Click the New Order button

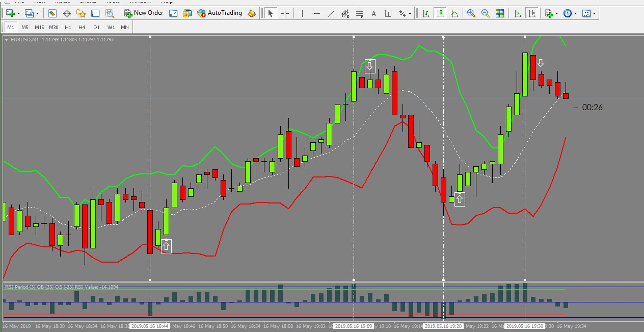click(144, 13)
